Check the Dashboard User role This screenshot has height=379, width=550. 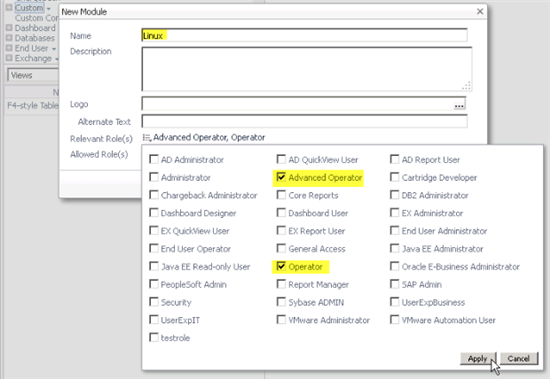coord(281,213)
